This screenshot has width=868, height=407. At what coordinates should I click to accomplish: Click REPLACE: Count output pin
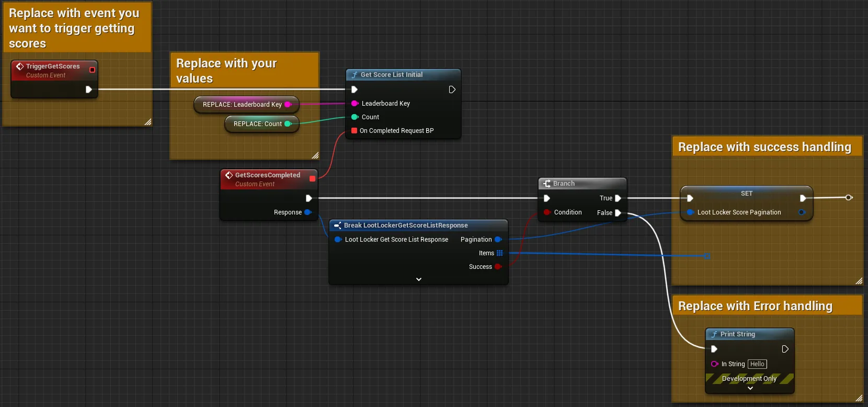pyautogui.click(x=288, y=124)
